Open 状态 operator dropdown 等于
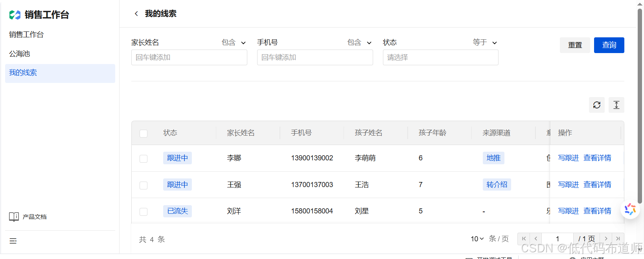644x259 pixels. [x=485, y=42]
